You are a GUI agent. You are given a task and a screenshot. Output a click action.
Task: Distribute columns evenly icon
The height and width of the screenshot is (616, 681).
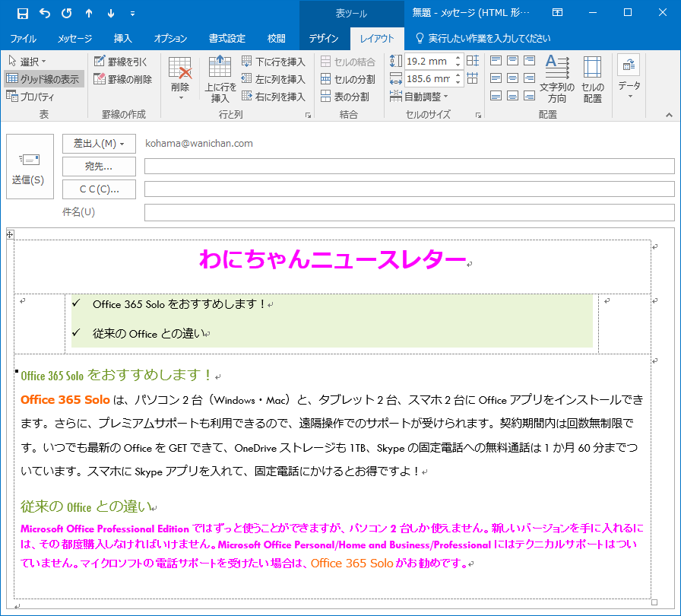coord(473,78)
